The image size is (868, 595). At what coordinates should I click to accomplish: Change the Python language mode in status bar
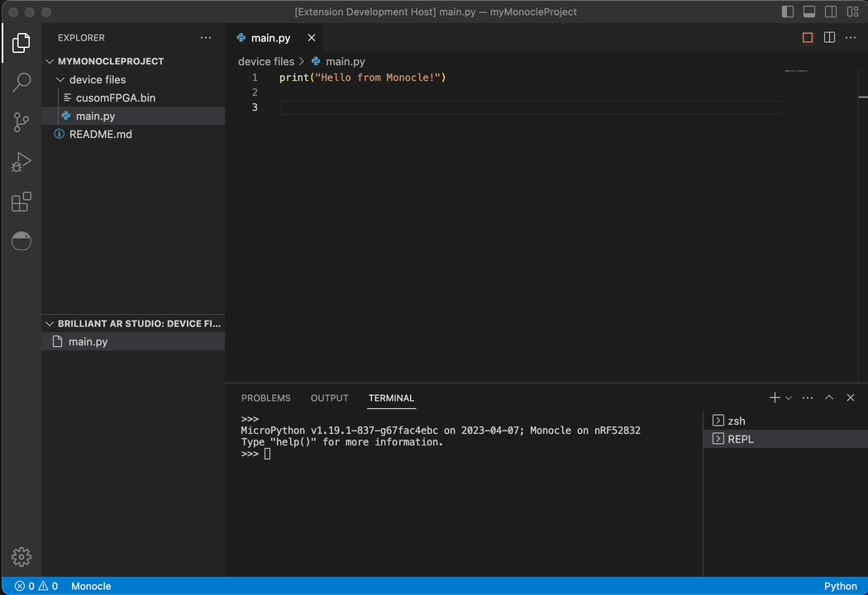coord(841,586)
